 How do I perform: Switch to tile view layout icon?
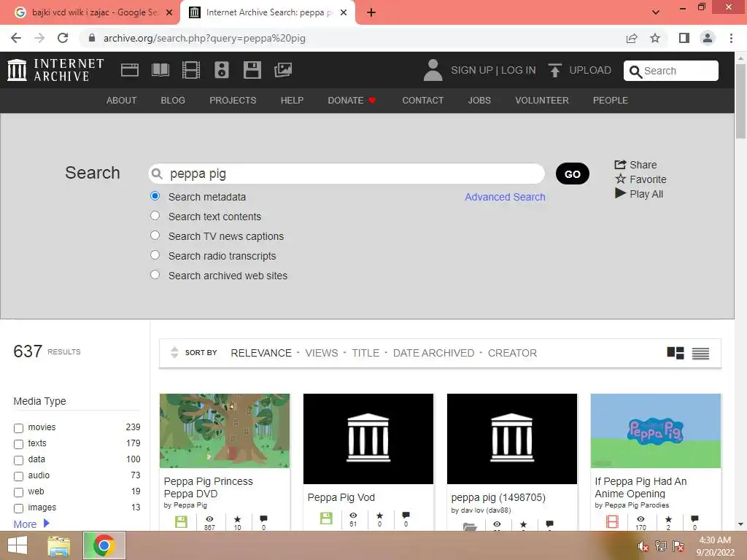coord(676,353)
